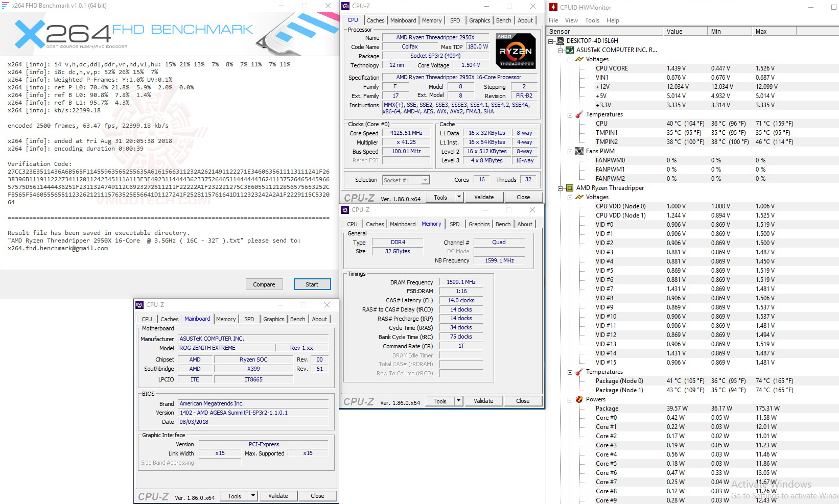This screenshot has height=504, width=839.
Task: Click Validate in the CPU-Z window showing the CPU tab
Action: [484, 197]
